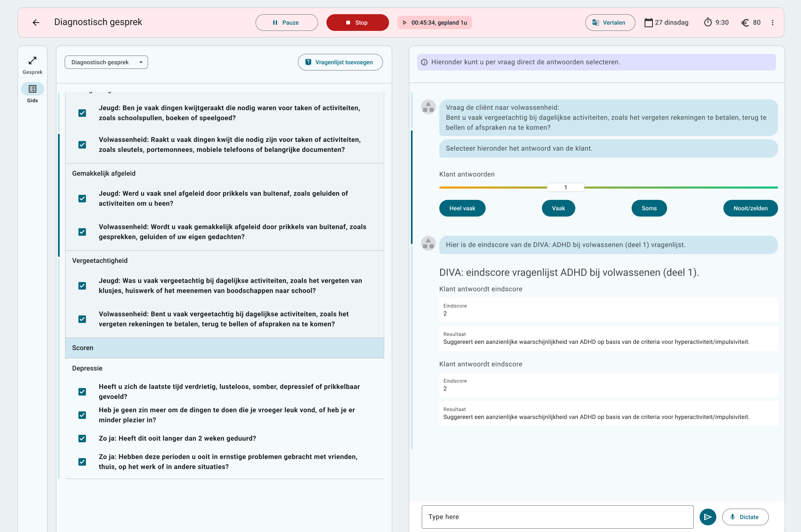Uncheck 'Zo ja: Heeft dit ooit langer dan 2 weken' checkbox
801x532 pixels.
(82, 439)
